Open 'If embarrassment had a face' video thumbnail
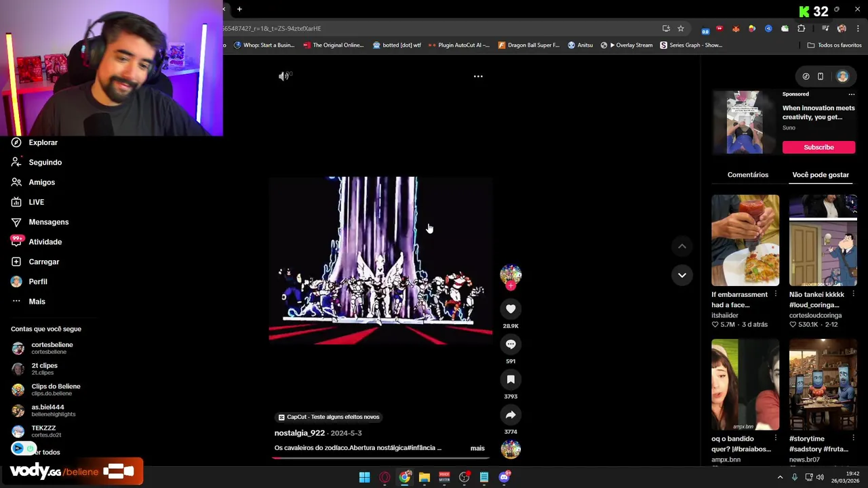The height and width of the screenshot is (488, 868). point(745,240)
